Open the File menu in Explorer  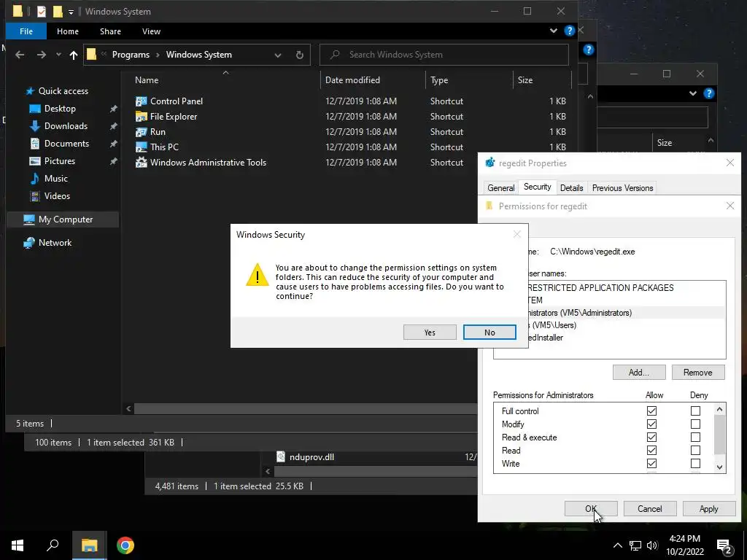pos(26,31)
